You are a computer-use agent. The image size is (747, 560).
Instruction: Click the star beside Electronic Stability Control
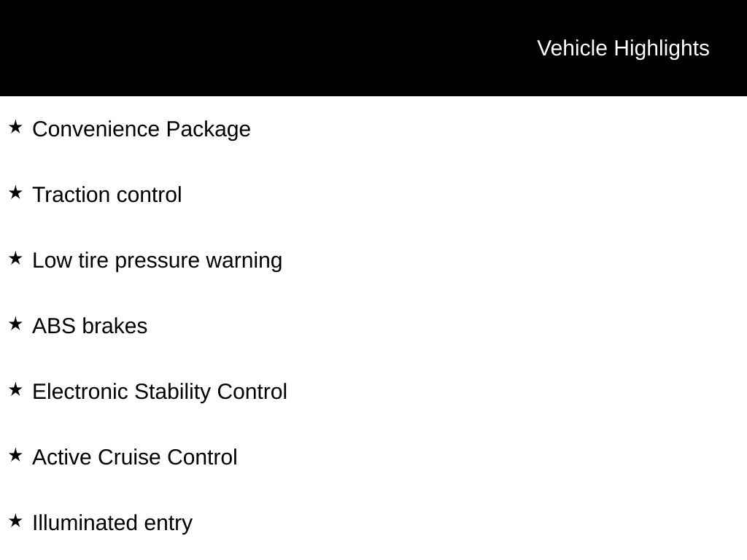[x=15, y=390]
